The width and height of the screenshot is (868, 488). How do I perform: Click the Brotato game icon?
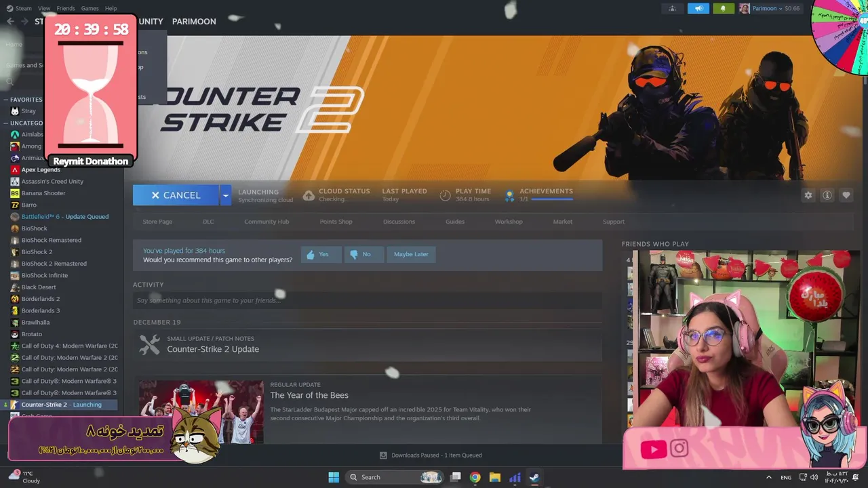[x=15, y=334]
